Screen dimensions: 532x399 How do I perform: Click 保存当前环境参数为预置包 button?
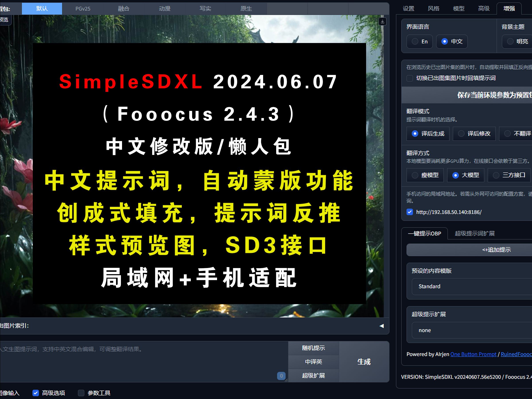pyautogui.click(x=467, y=95)
